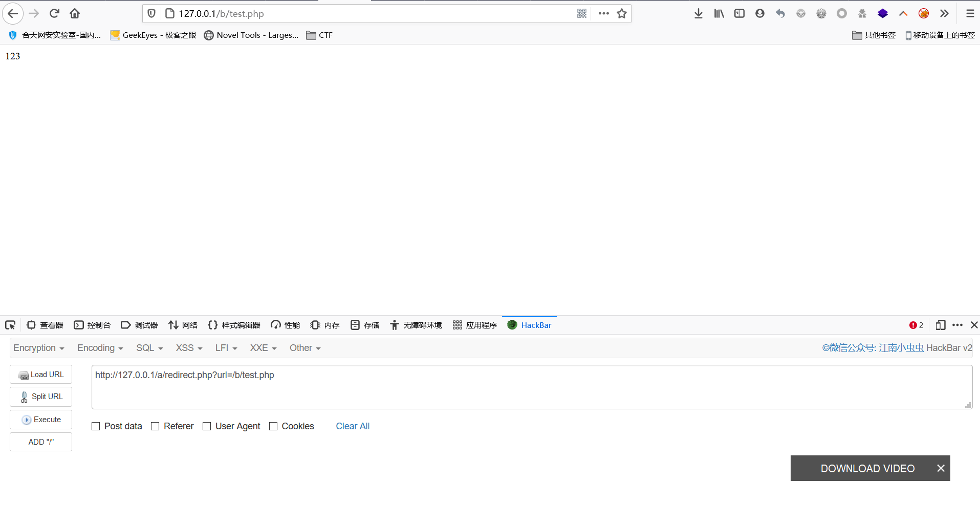Expand the XXE dropdown
The width and height of the screenshot is (980, 505).
tap(263, 348)
